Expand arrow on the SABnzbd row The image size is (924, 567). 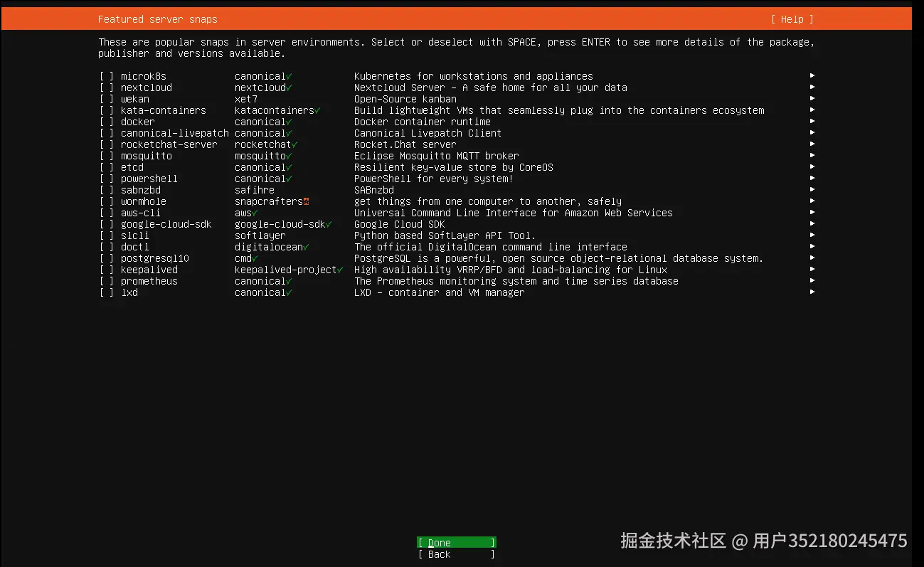coord(812,189)
